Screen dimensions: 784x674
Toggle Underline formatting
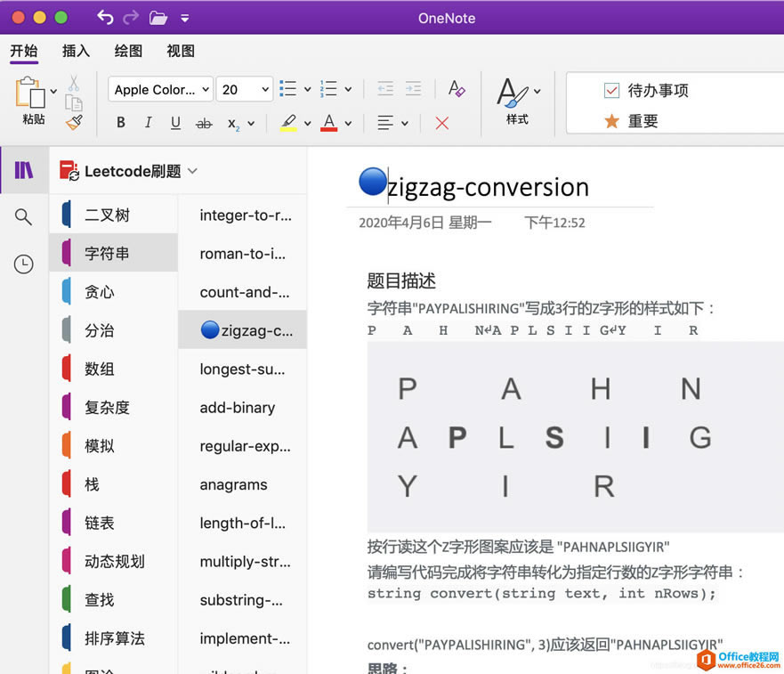coord(175,123)
